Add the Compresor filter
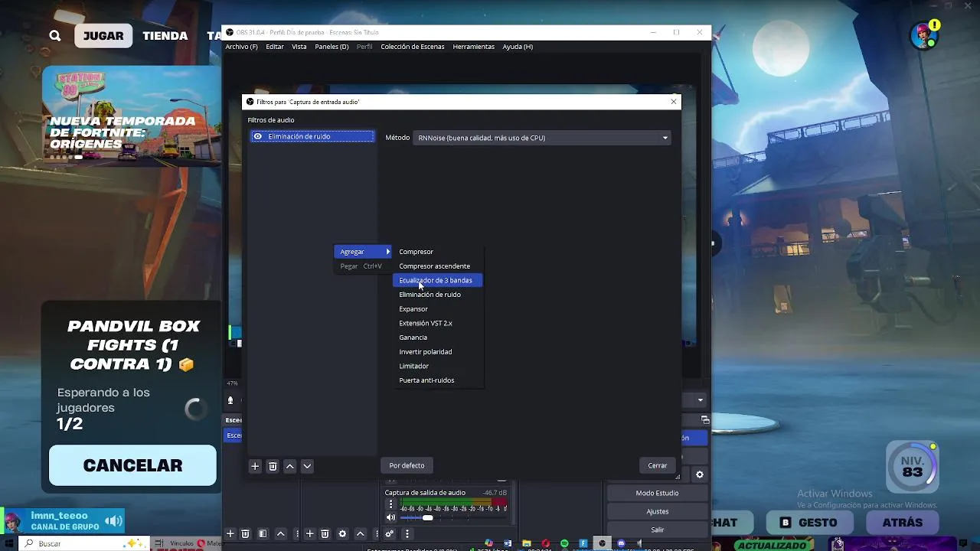This screenshot has height=551, width=980. pos(438,252)
